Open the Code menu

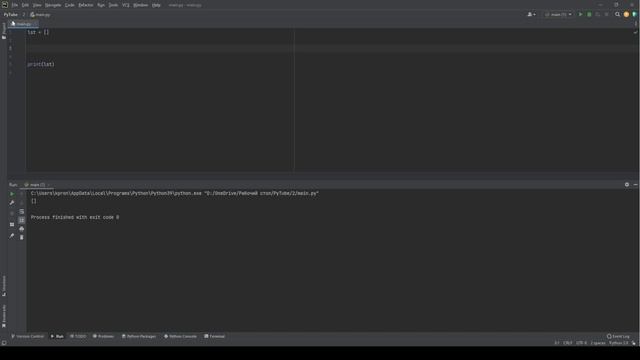[x=70, y=5]
